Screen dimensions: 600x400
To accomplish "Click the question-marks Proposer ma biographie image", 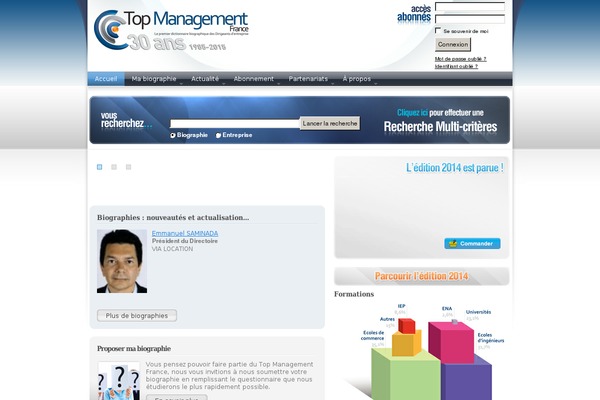I will 119,381.
